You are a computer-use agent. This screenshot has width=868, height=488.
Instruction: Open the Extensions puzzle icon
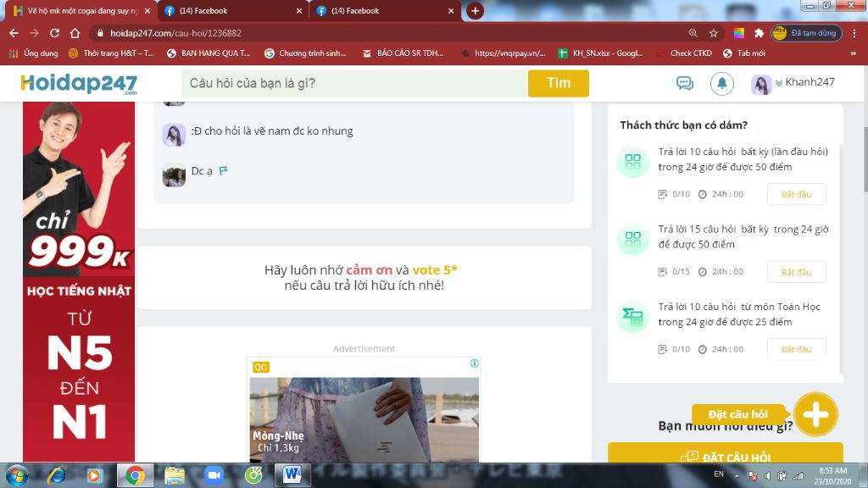[x=759, y=33]
